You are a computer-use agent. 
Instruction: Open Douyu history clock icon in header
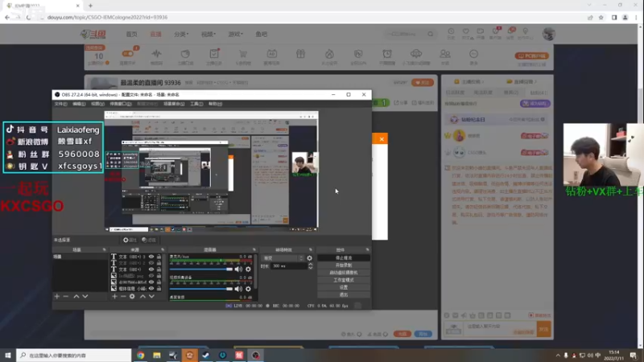pyautogui.click(x=451, y=33)
